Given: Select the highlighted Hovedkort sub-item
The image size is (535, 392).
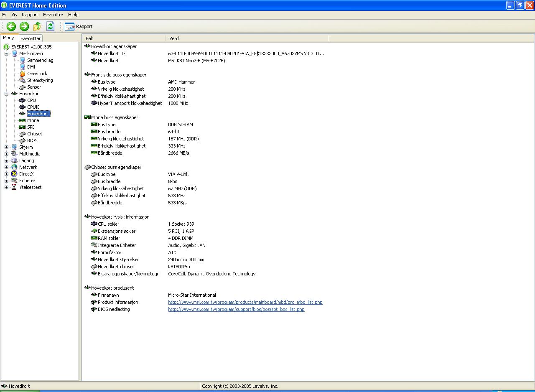Looking at the screenshot, I should point(38,114).
